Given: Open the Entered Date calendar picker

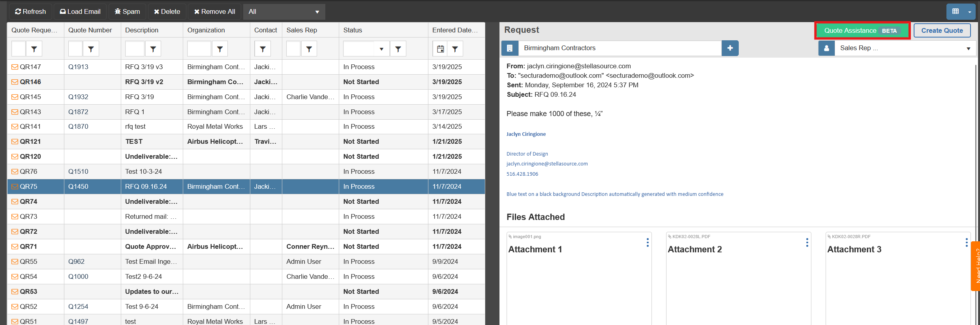Looking at the screenshot, I should click(440, 49).
